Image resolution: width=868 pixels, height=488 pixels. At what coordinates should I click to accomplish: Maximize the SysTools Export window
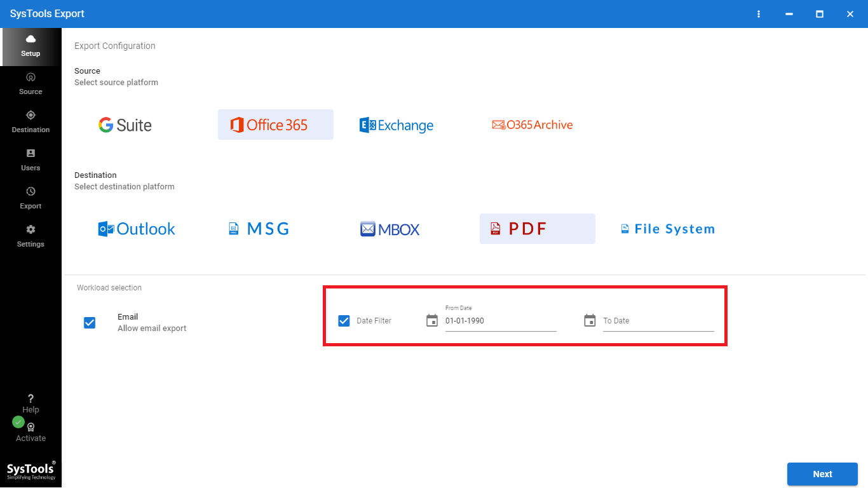click(x=820, y=14)
